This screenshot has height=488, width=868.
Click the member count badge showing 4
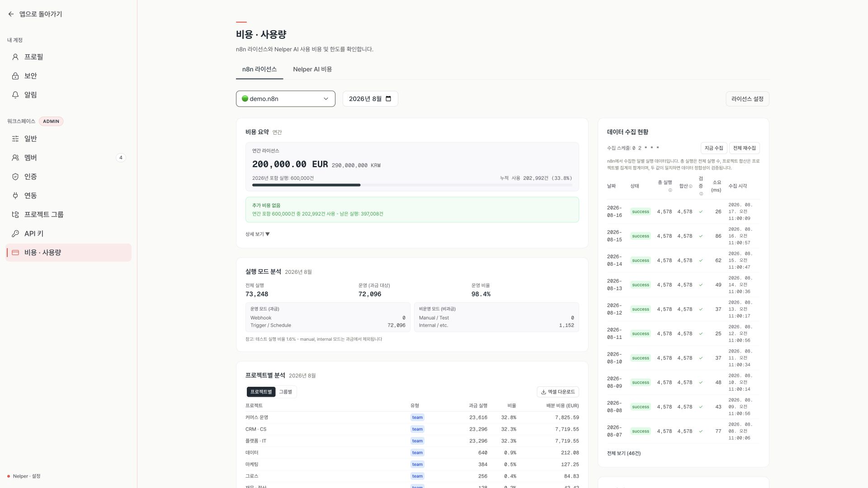121,158
